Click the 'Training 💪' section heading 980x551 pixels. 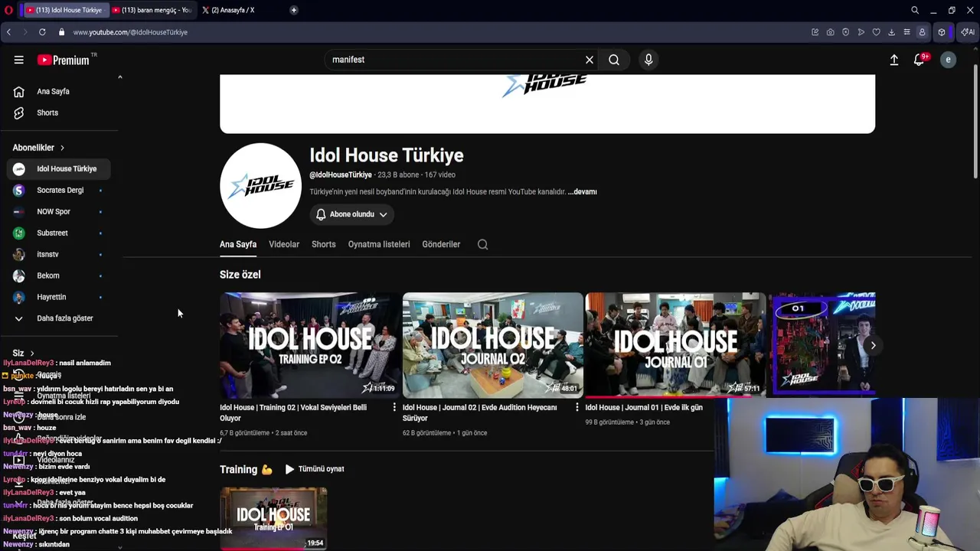246,469
